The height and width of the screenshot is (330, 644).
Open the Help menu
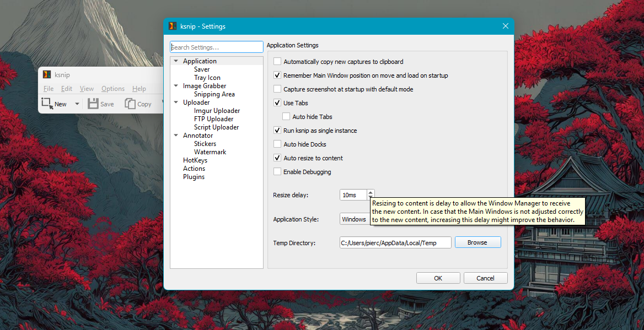(139, 88)
